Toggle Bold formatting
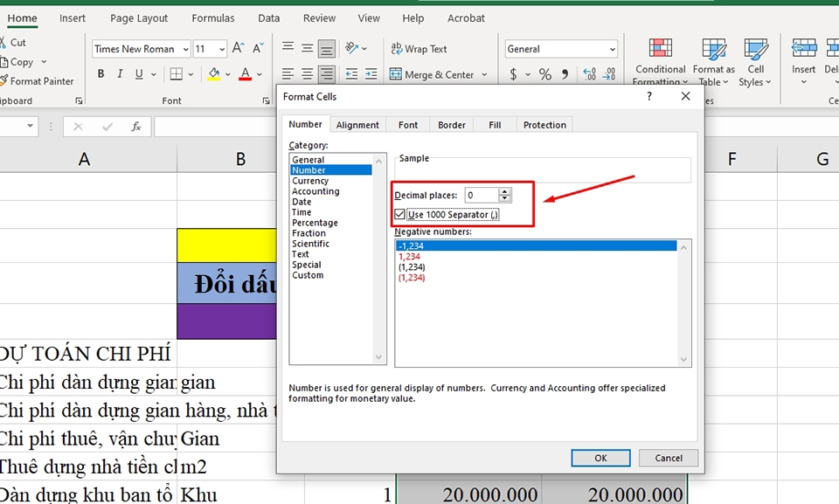The image size is (839, 504). coord(101,74)
